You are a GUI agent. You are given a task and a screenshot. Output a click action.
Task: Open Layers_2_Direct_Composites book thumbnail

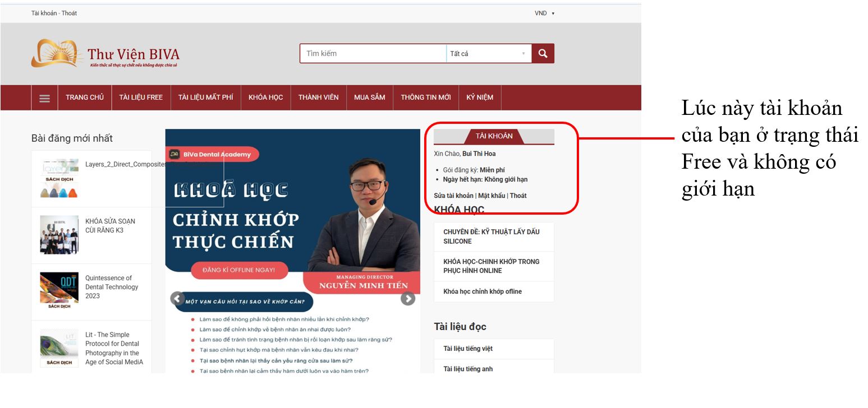(59, 179)
